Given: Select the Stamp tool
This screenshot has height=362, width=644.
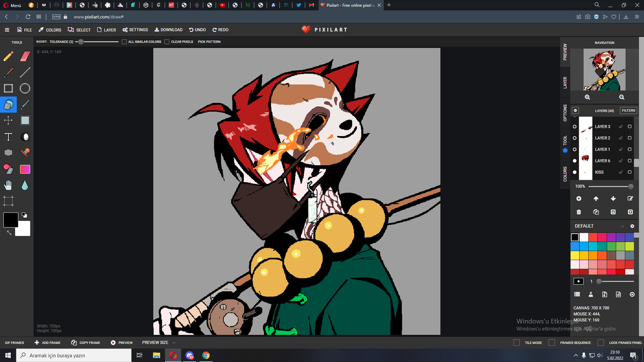Looking at the screenshot, I should (x=25, y=153).
